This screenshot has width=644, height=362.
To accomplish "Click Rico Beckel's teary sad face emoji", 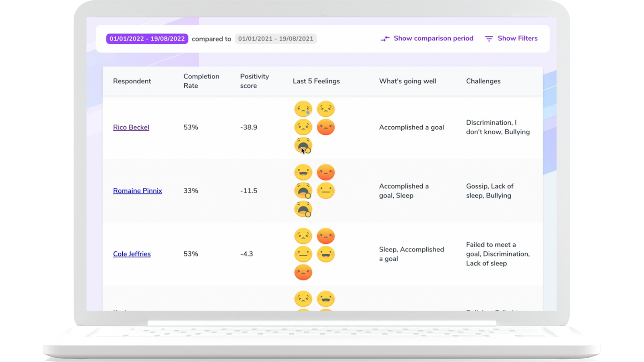I will click(303, 109).
